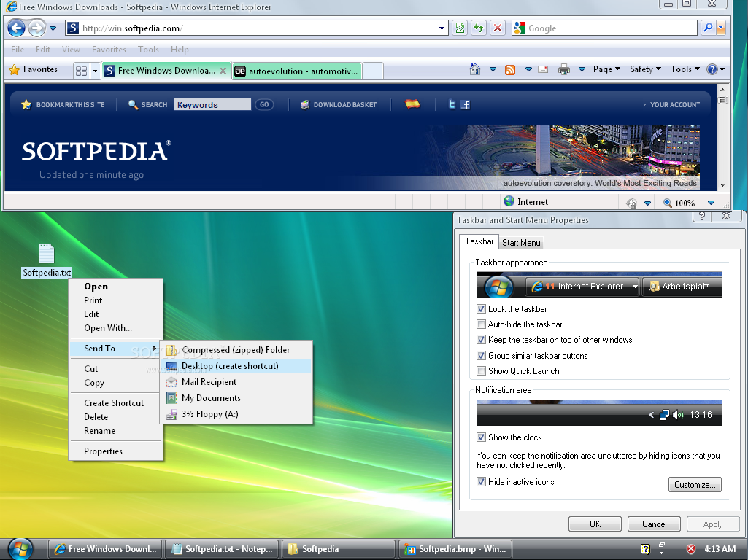Screen dimensions: 748x560
Task: Enable Auto-hide the taskbar checkbox
Action: tap(481, 324)
